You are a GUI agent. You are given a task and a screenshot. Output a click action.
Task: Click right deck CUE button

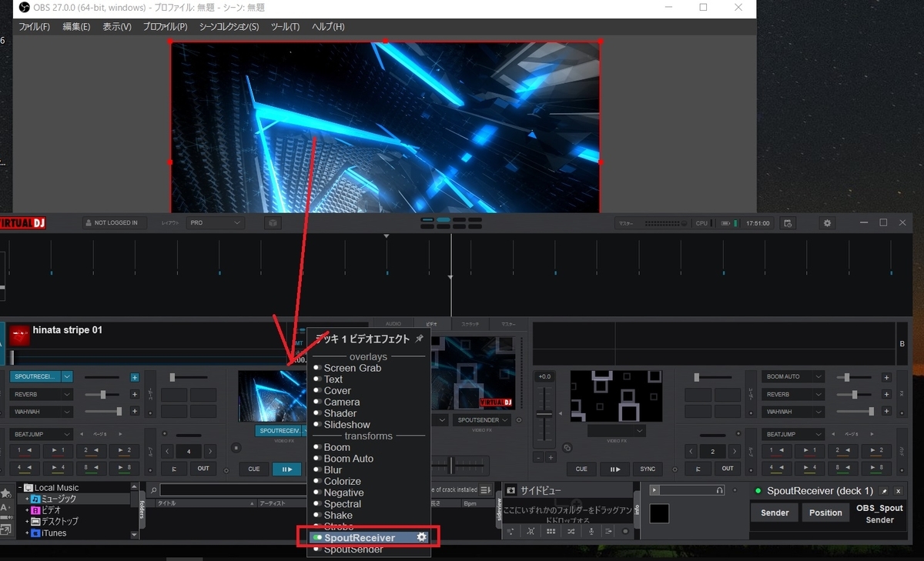581,469
